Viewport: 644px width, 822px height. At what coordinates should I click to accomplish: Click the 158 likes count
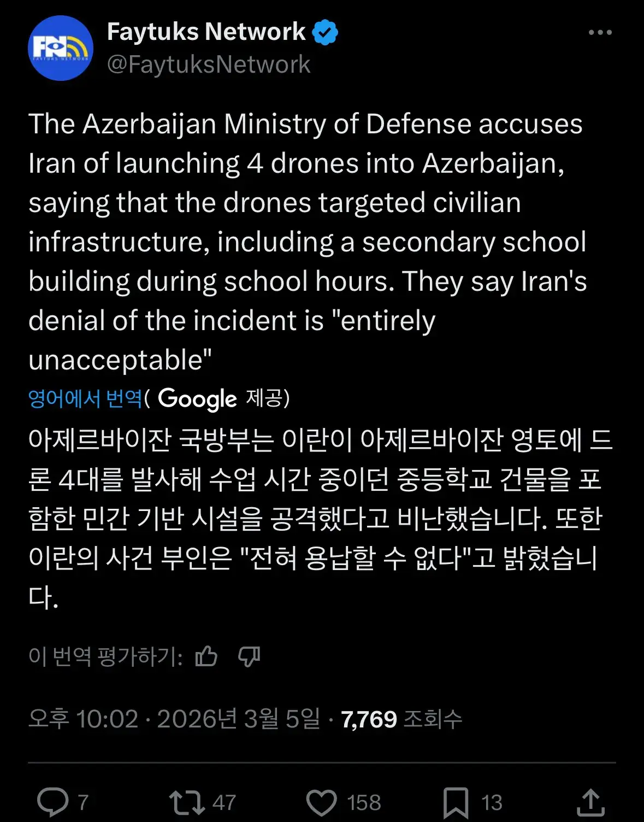coord(364,802)
